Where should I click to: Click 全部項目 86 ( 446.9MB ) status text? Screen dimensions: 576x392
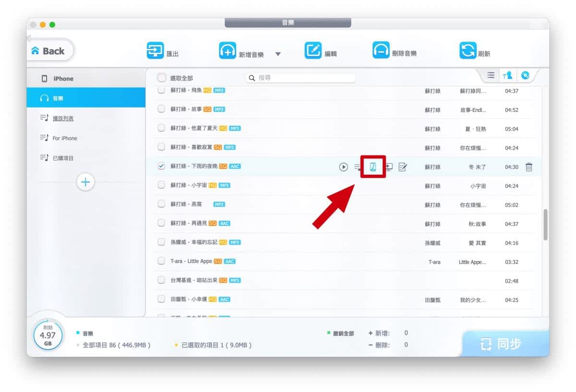(117, 345)
